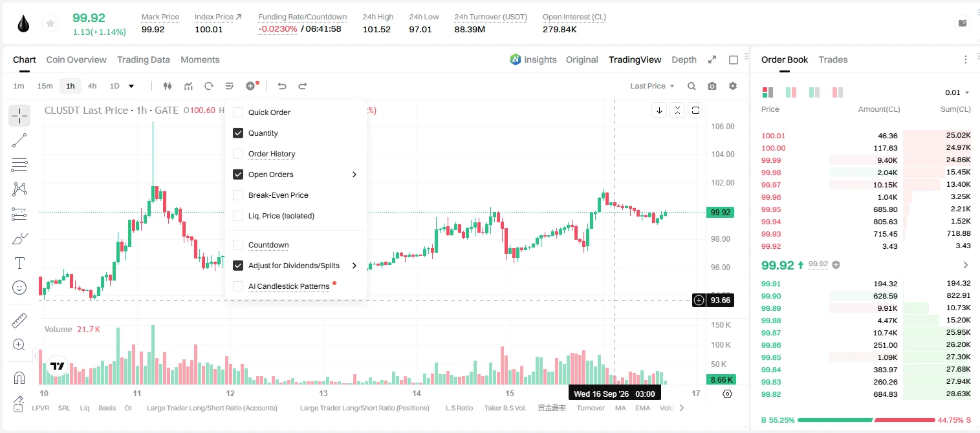
Task: Show the L.S Ratio indicator
Action: click(x=459, y=408)
